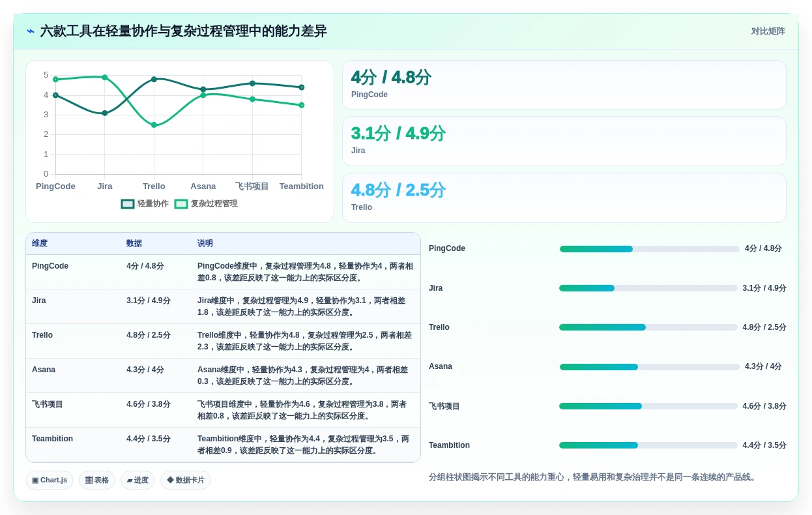Click the Trello 复杂过程管理 data point at 2.5
Image resolution: width=812 pixels, height=515 pixels.
(x=154, y=125)
